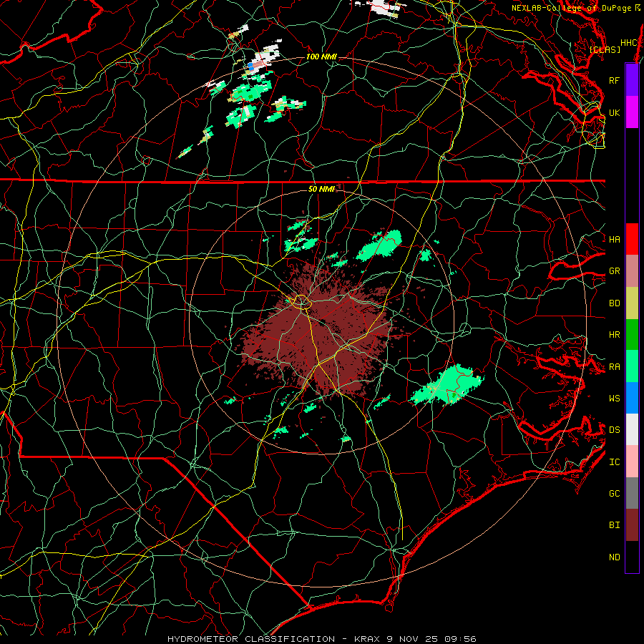Click the 'WS' legend label
Screen dimensions: 644x644
[x=614, y=398]
